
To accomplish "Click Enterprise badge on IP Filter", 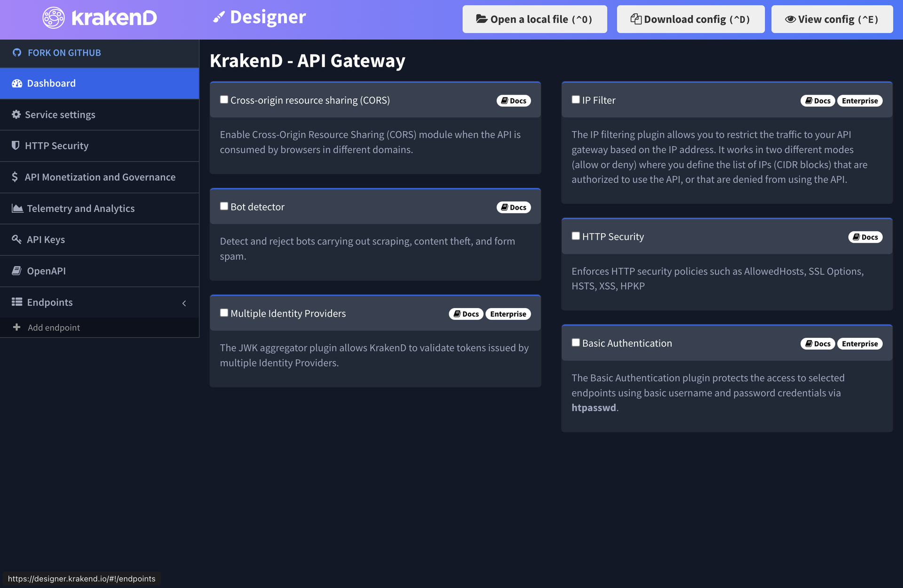I will 860,101.
